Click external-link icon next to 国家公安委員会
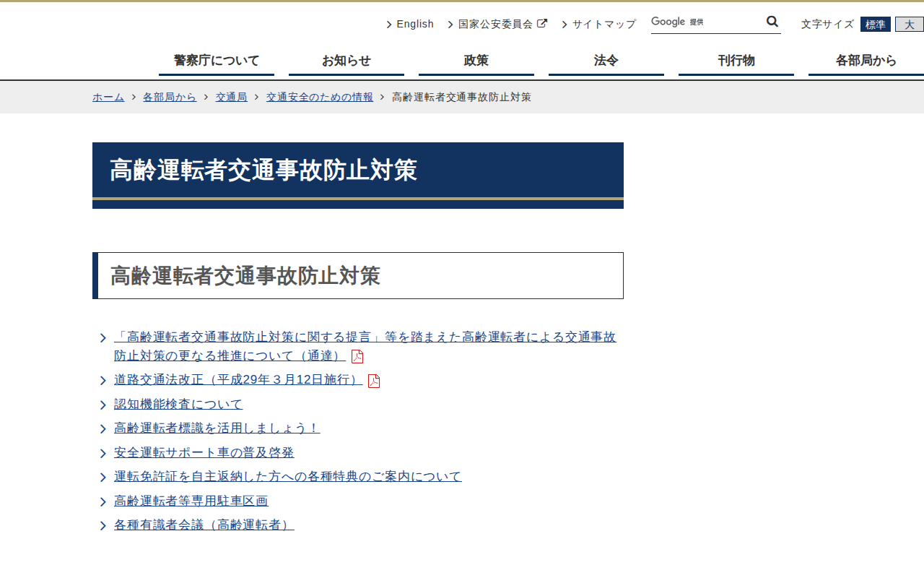Image resolution: width=924 pixels, height=578 pixels. click(x=542, y=24)
